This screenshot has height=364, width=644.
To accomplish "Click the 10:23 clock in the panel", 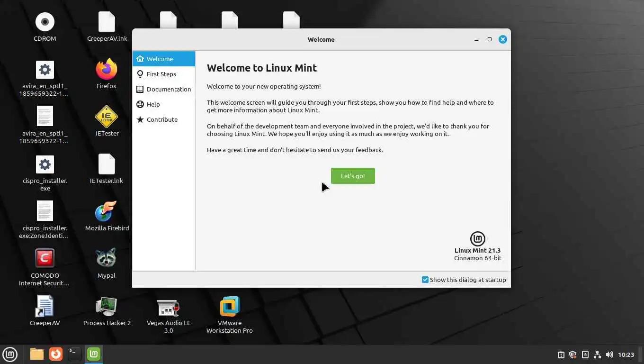I will [626, 355].
